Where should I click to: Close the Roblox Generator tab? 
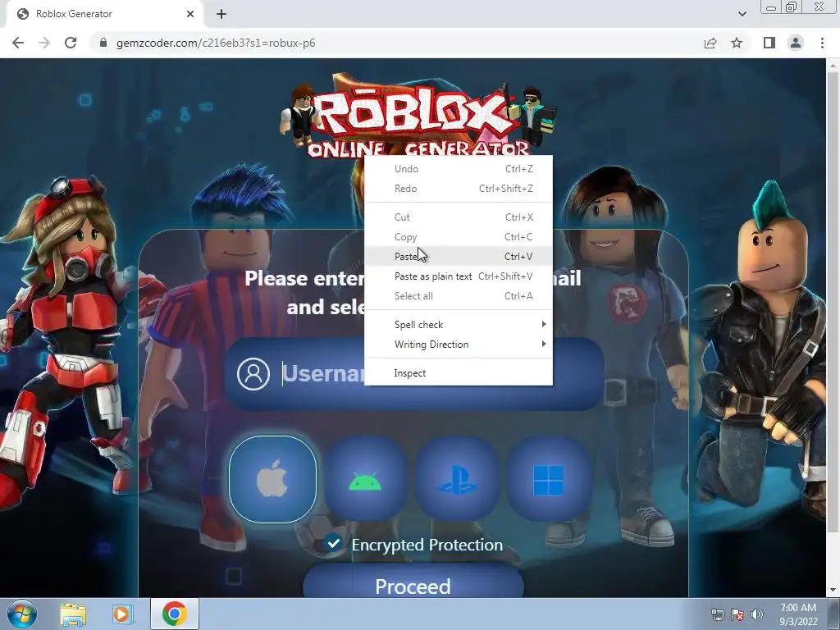(190, 14)
